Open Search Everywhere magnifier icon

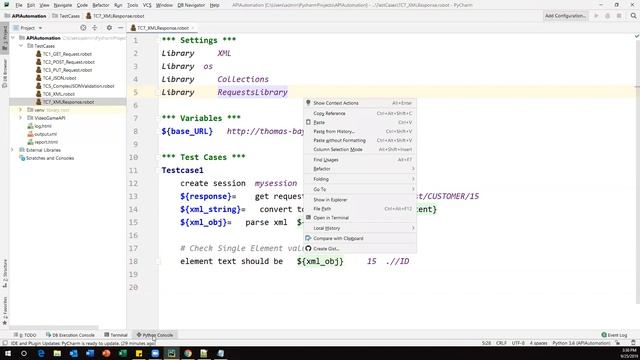[633, 16]
